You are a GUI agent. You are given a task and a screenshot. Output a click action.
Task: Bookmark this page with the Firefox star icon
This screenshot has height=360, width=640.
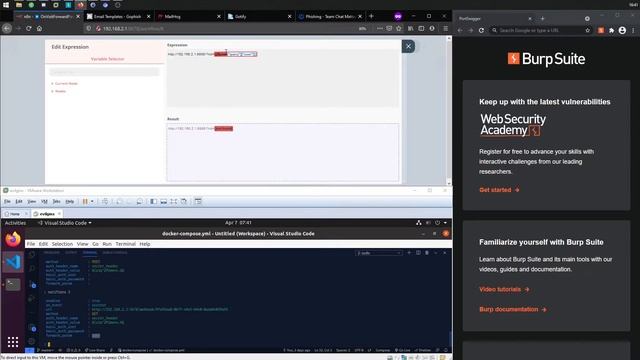point(399,29)
